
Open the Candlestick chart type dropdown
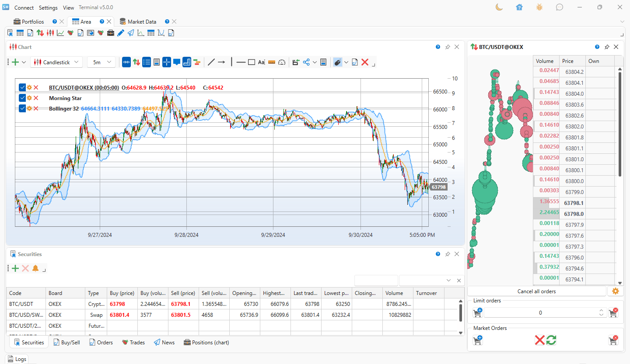(x=56, y=62)
